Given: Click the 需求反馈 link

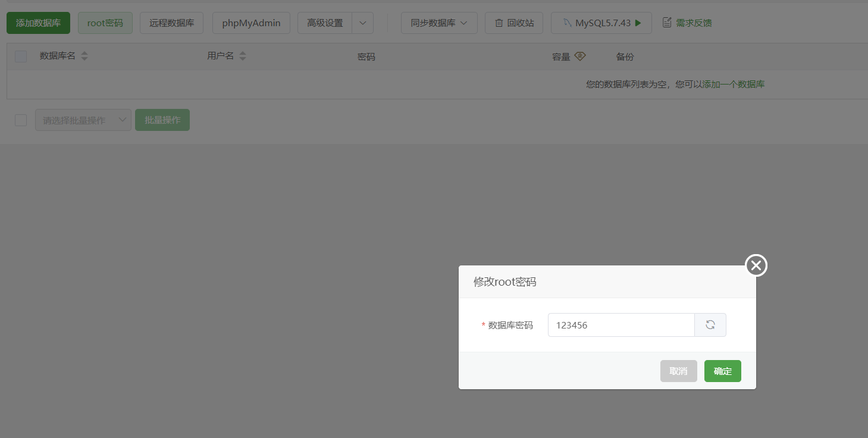Looking at the screenshot, I should [x=694, y=23].
